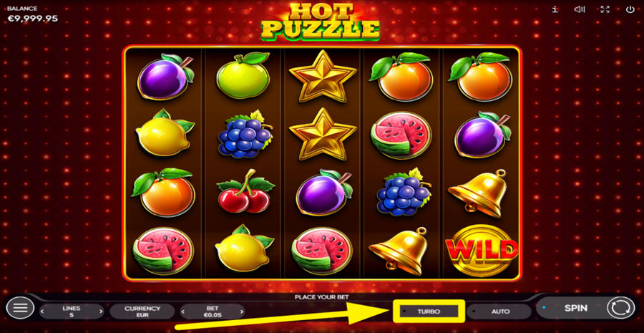Enable Turbo mode
Image resolution: width=644 pixels, height=333 pixels.
pyautogui.click(x=429, y=312)
